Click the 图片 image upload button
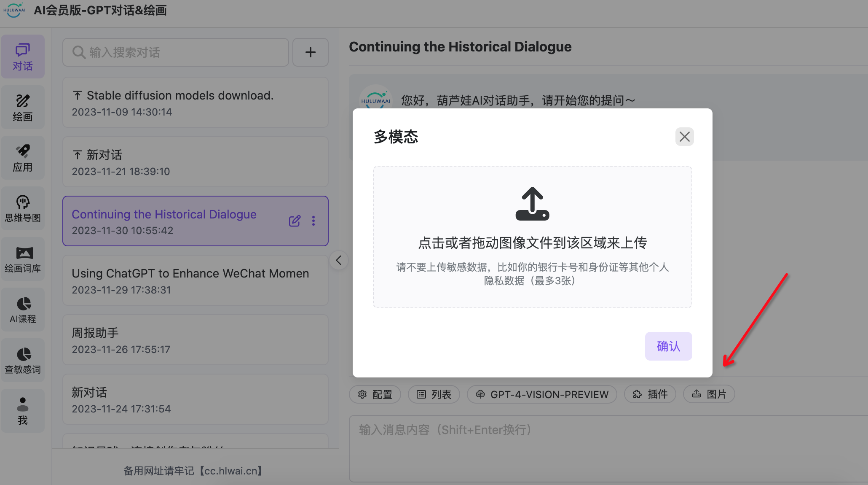 [709, 394]
